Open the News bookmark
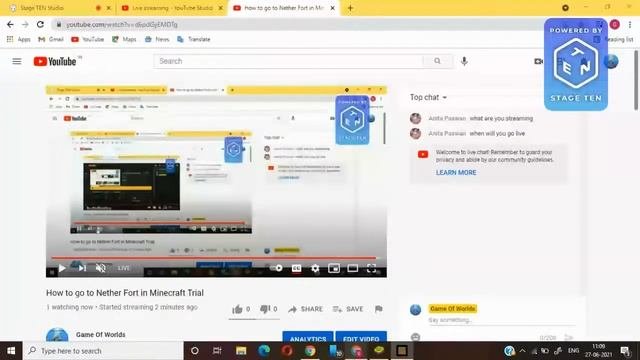The height and width of the screenshot is (360, 640). pyautogui.click(x=157, y=39)
